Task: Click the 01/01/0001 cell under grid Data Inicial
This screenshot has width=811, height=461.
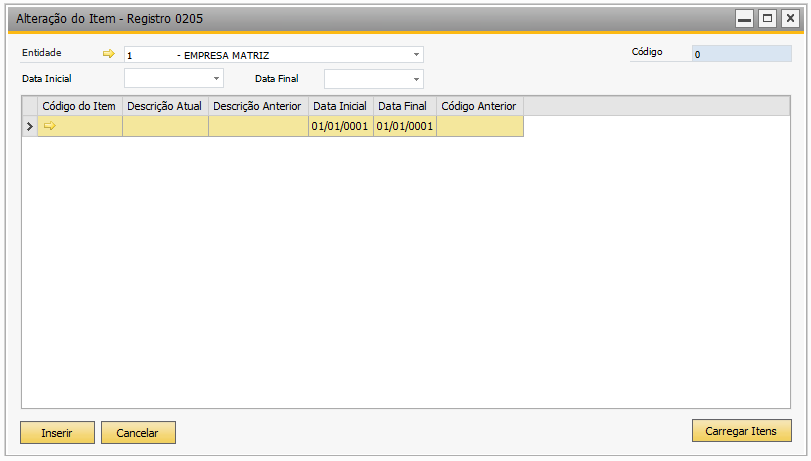Action: tap(341, 126)
